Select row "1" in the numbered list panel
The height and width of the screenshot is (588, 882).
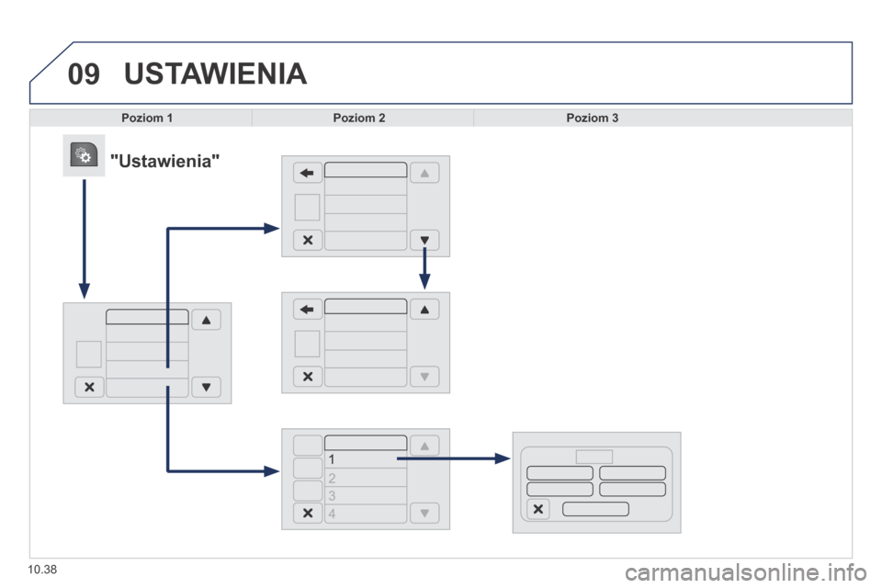(x=366, y=459)
